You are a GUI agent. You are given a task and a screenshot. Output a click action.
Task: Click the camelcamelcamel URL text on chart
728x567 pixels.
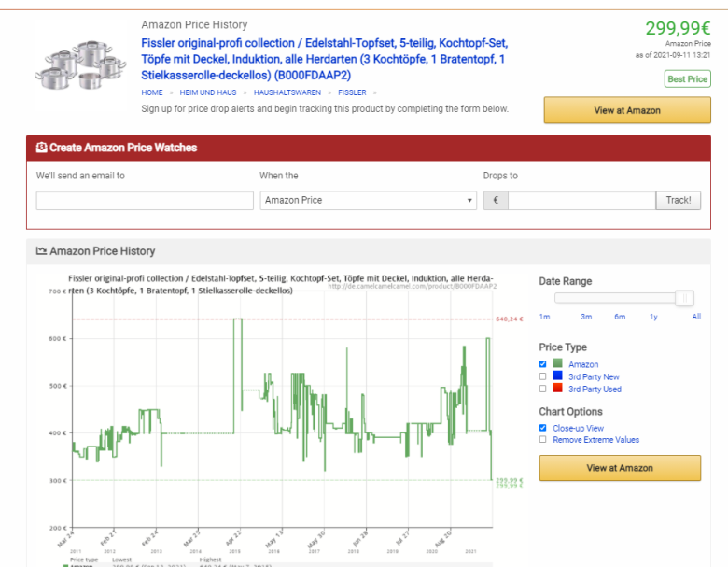pyautogui.click(x=413, y=286)
